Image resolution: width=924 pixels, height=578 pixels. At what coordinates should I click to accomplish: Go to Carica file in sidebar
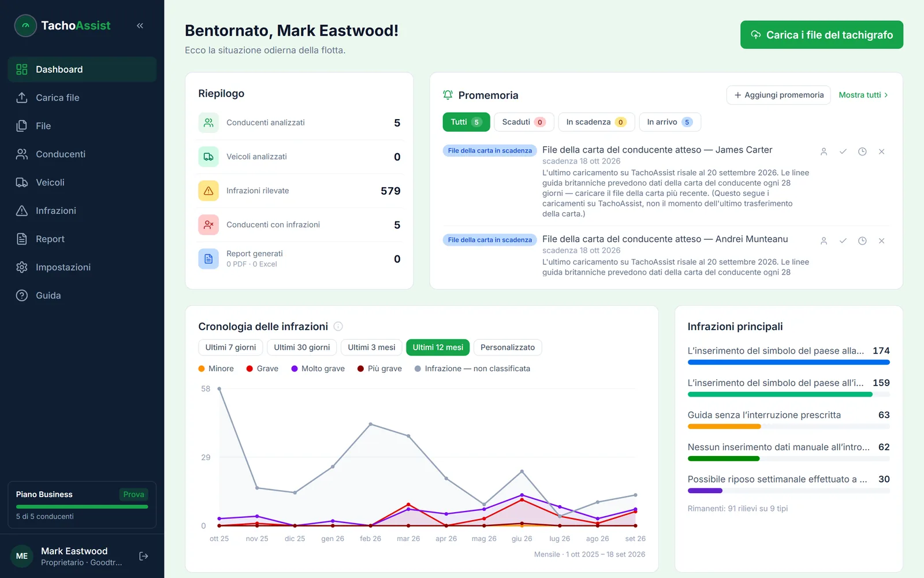[x=82, y=98]
